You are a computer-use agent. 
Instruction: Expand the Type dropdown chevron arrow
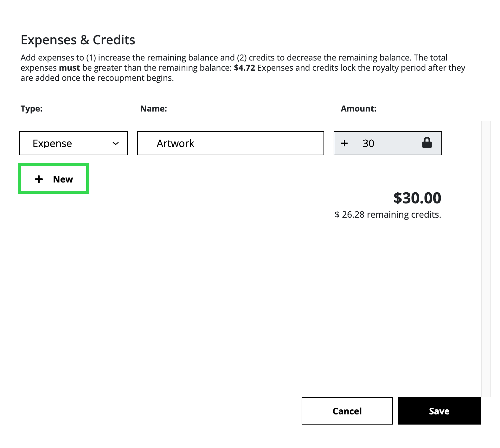pyautogui.click(x=116, y=144)
